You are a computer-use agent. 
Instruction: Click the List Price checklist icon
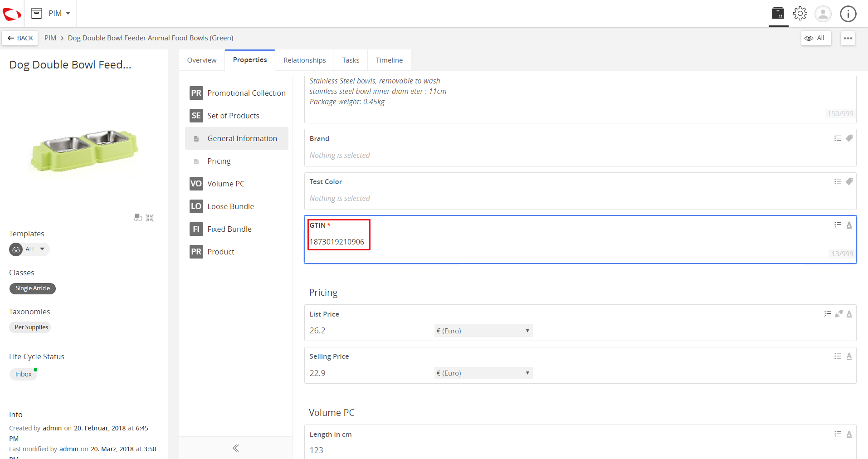pyautogui.click(x=827, y=314)
